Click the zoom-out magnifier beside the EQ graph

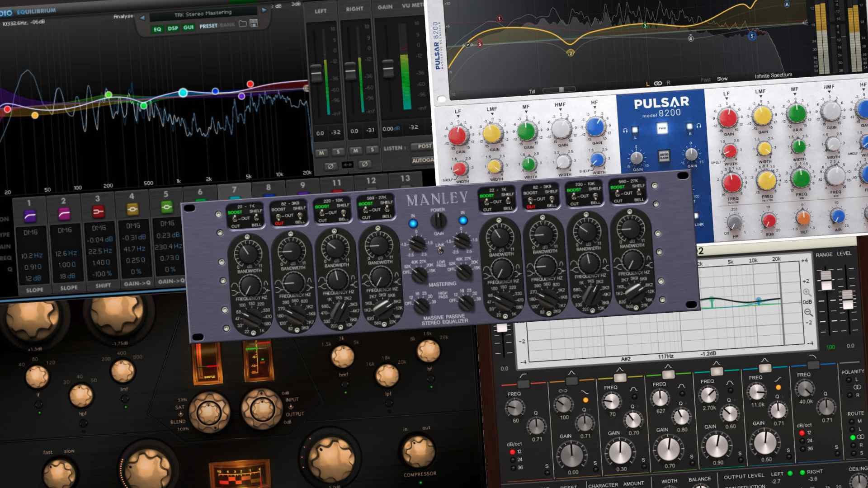click(x=808, y=312)
